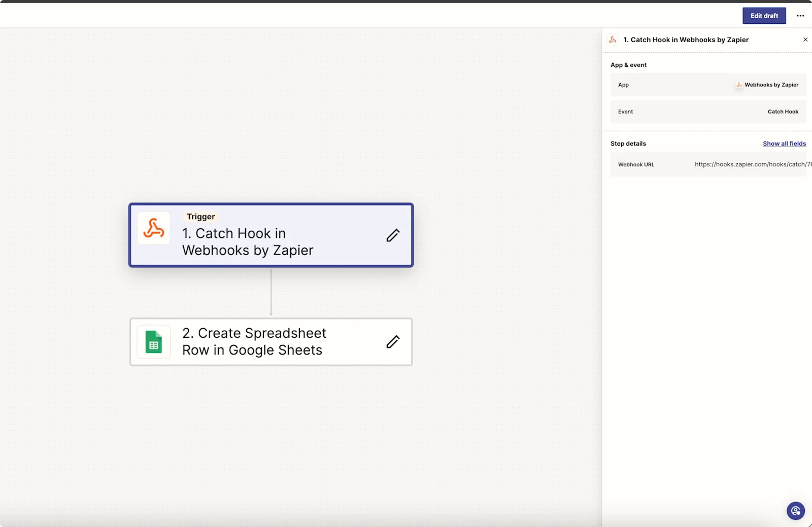Click the three-dot menu icon in the top bar
The image size is (812, 527).
(800, 16)
